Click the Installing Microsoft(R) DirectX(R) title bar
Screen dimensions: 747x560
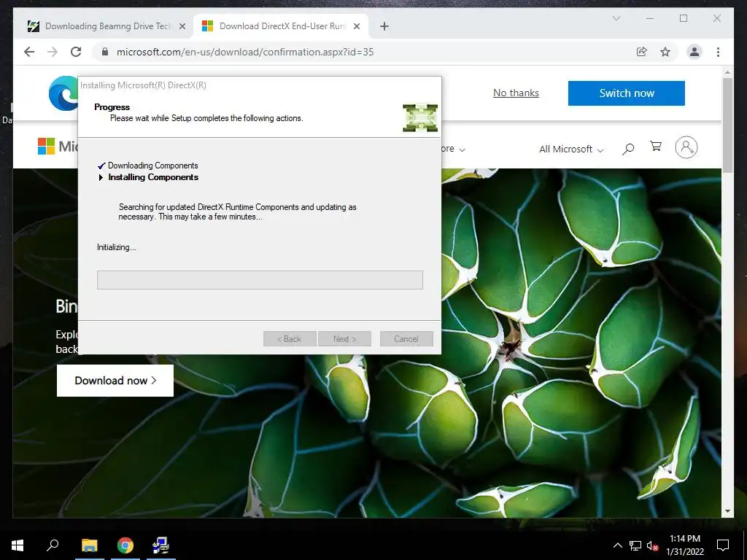[260, 85]
